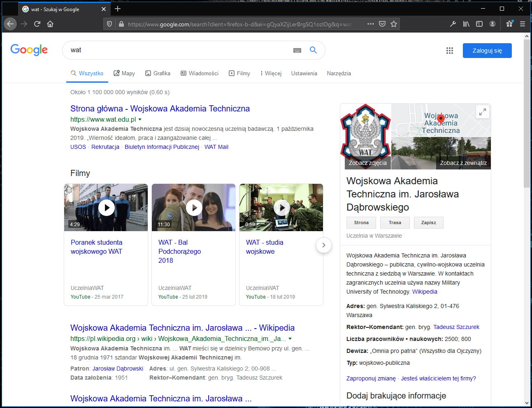Click the blue search magnifier icon
The width and height of the screenshot is (532, 408).
click(313, 50)
